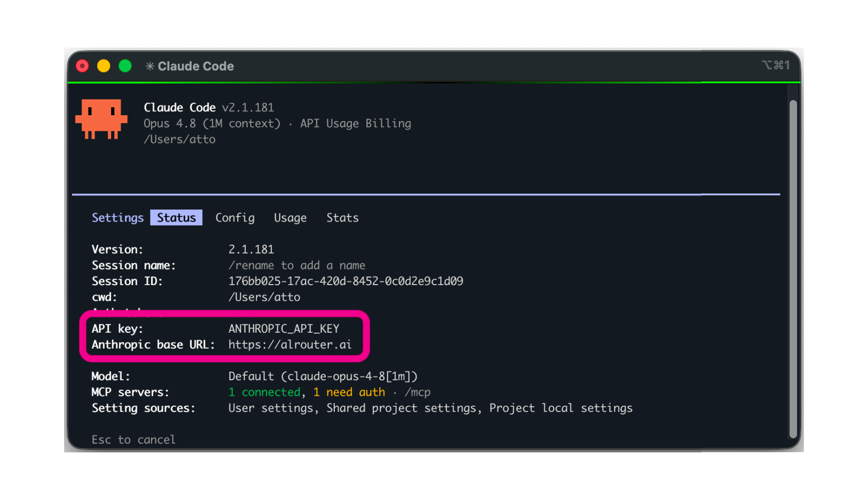Click the '1 connected' MCP server status
Image resolution: width=868 pixels, height=500 pixels.
click(264, 392)
